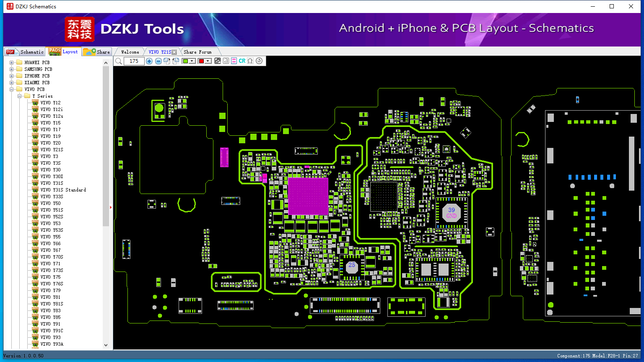The image size is (644, 362).
Task: Click the large magenta CPU chip
Action: coord(308,196)
